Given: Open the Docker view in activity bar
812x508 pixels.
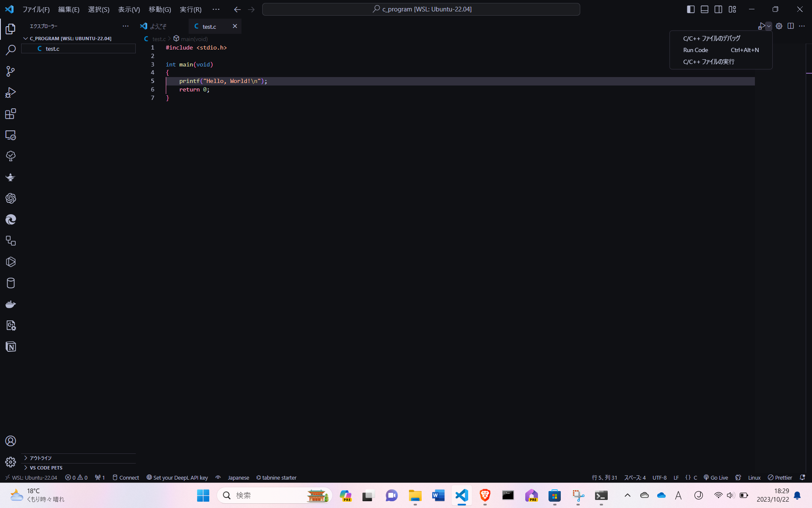Looking at the screenshot, I should pyautogui.click(x=11, y=304).
